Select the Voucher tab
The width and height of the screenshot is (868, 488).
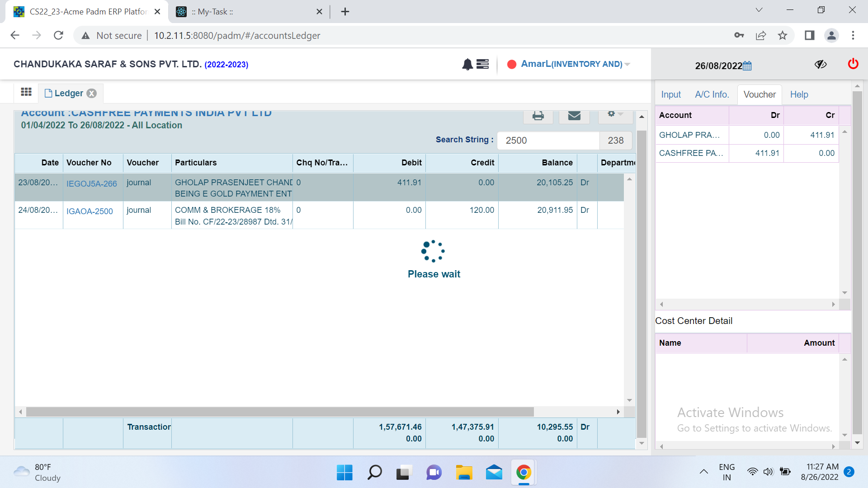click(x=759, y=94)
